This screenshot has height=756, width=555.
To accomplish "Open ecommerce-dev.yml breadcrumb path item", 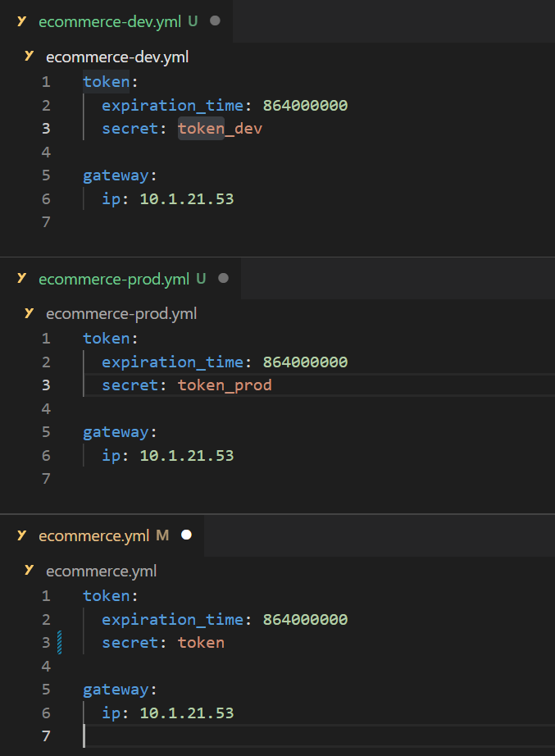I will click(x=117, y=57).
